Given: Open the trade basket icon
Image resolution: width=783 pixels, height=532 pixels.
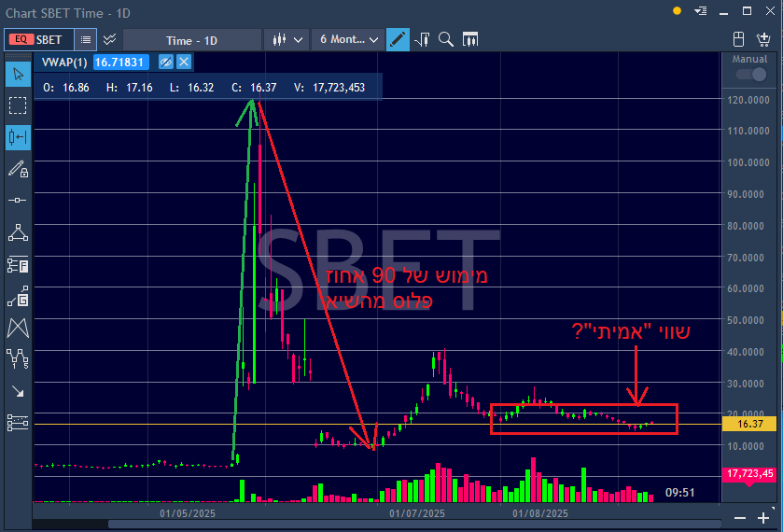Looking at the screenshot, I should point(763,39).
